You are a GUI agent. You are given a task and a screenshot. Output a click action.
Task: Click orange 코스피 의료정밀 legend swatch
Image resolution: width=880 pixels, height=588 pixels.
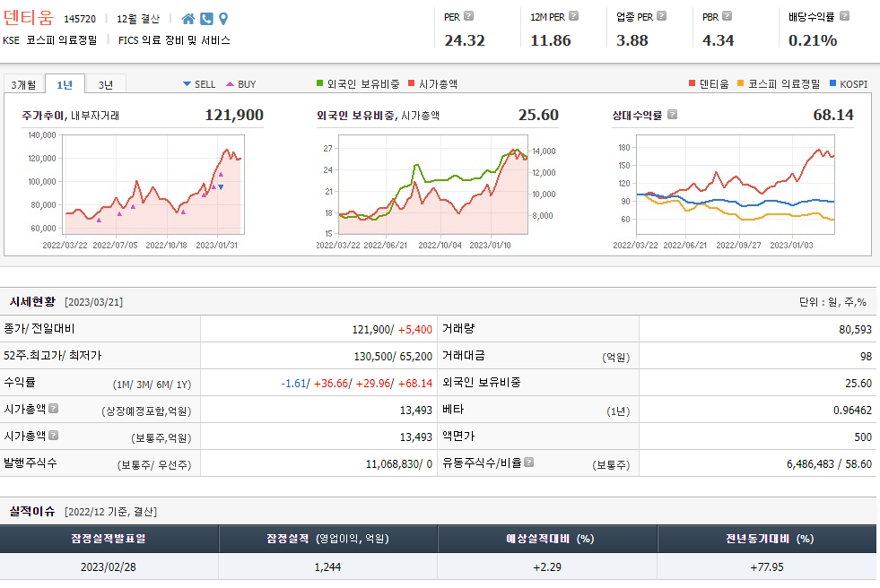click(x=741, y=83)
